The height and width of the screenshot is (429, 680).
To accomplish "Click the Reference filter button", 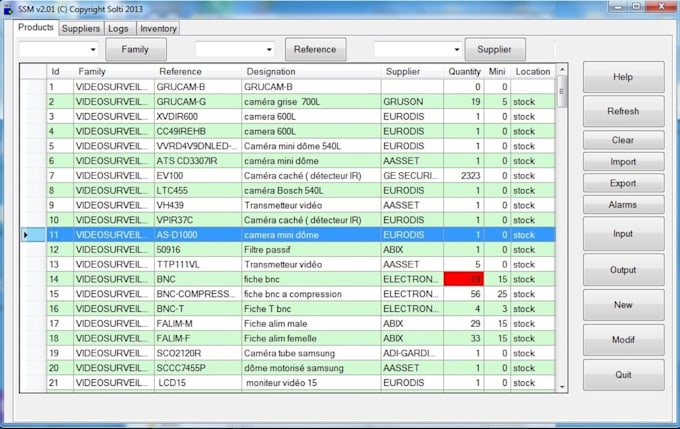I will point(315,49).
